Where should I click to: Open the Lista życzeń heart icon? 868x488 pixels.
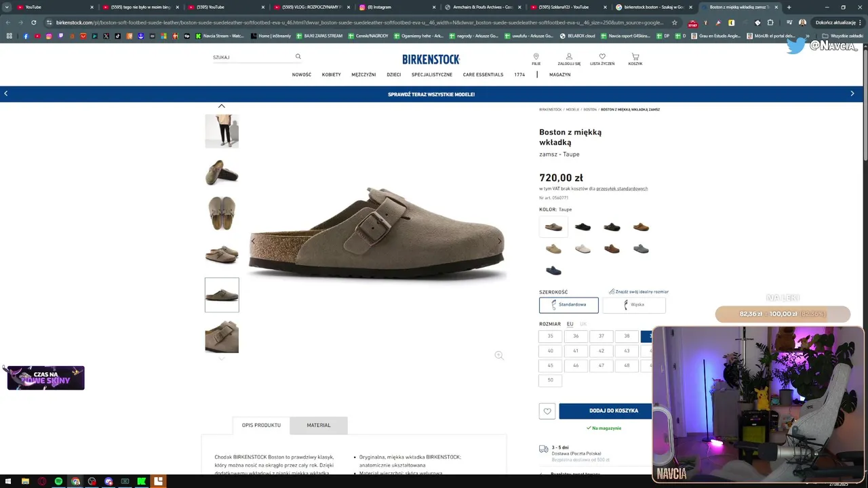point(602,59)
